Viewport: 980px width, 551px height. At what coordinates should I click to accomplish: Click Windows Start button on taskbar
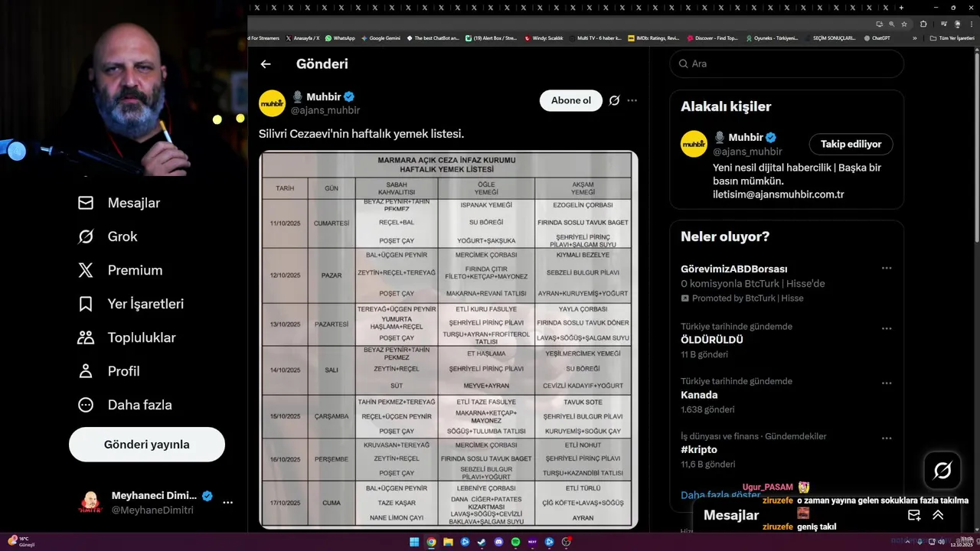[x=414, y=542]
